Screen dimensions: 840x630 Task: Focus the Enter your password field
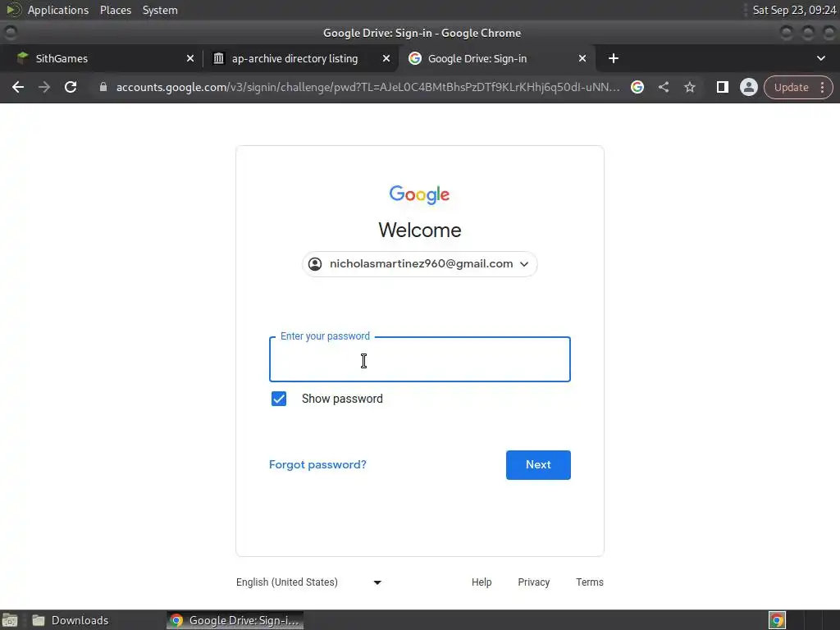419,359
